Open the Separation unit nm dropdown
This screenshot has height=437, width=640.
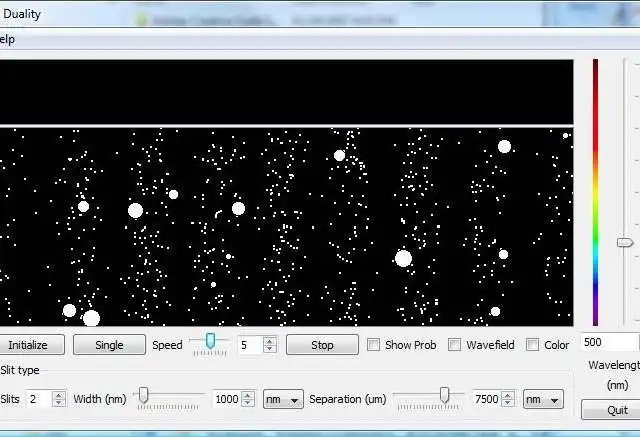point(543,399)
